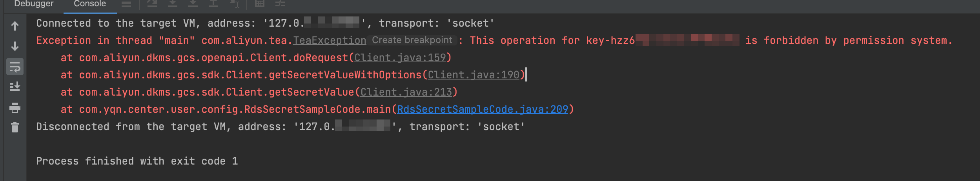980x181 pixels.
Task: Click the Up the Stack Trace arrow
Action: click(15, 26)
